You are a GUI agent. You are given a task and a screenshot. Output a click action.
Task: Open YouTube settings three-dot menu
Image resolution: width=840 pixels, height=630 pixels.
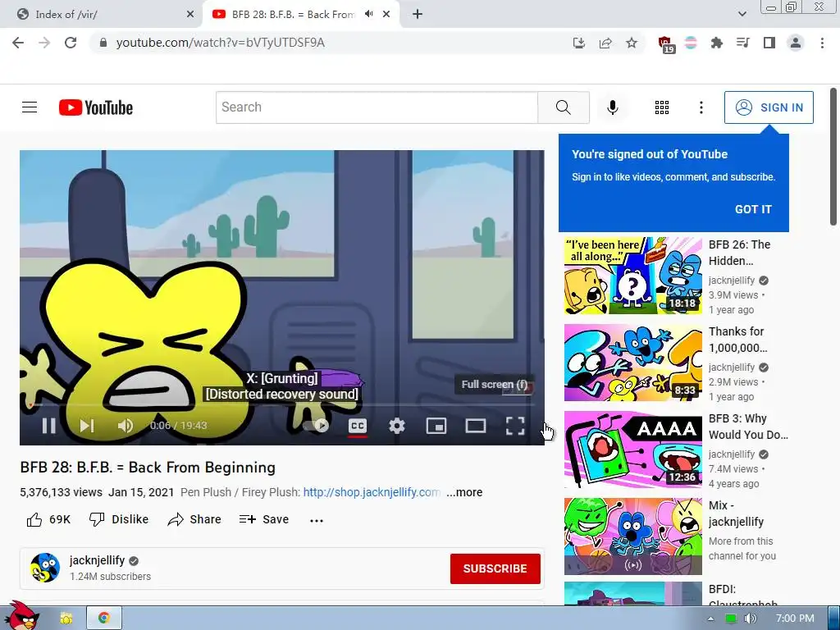tap(701, 107)
